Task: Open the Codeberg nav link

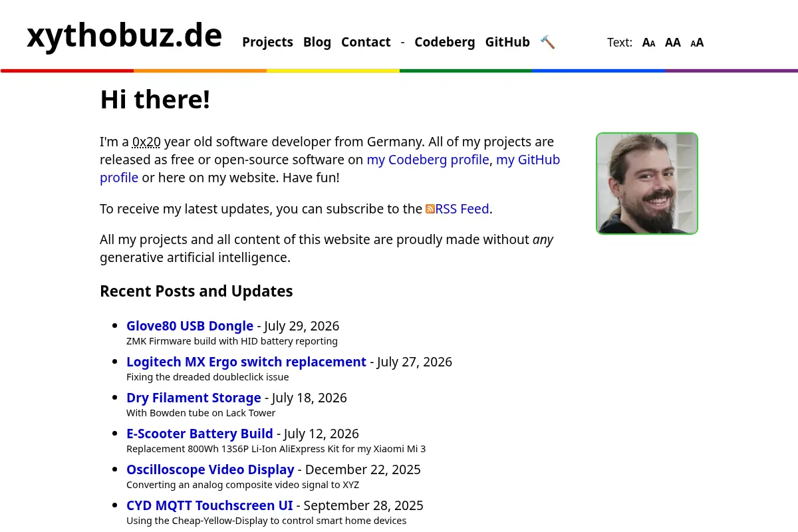Action: [445, 42]
